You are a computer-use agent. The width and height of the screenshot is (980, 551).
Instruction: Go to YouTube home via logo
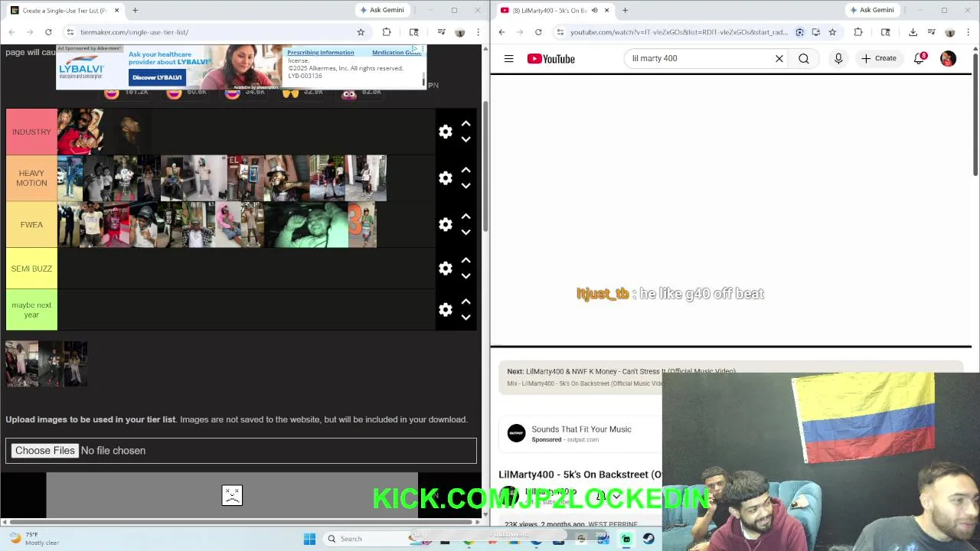(x=551, y=59)
